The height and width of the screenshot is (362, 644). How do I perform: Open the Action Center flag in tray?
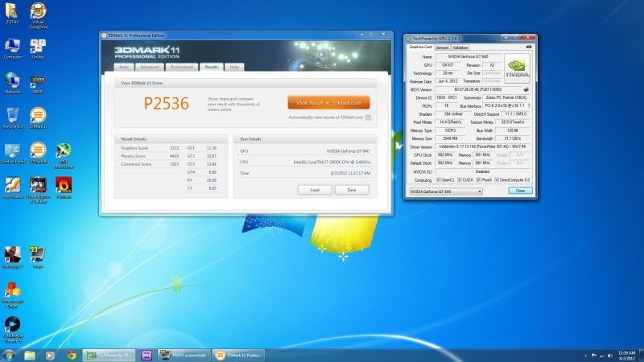(594, 356)
